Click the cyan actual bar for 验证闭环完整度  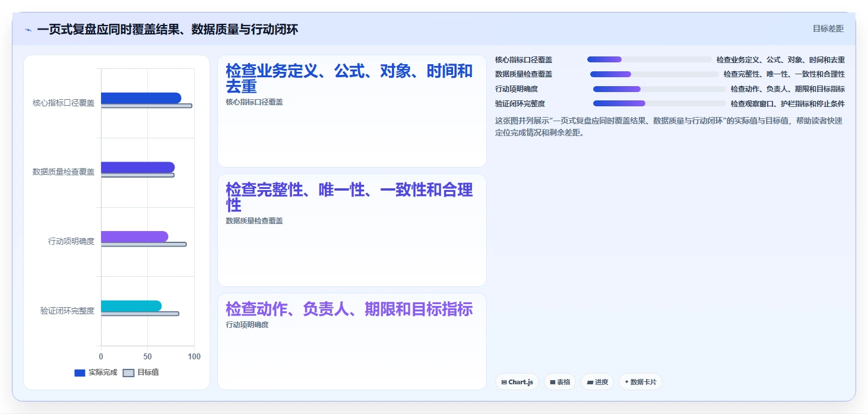click(x=131, y=306)
